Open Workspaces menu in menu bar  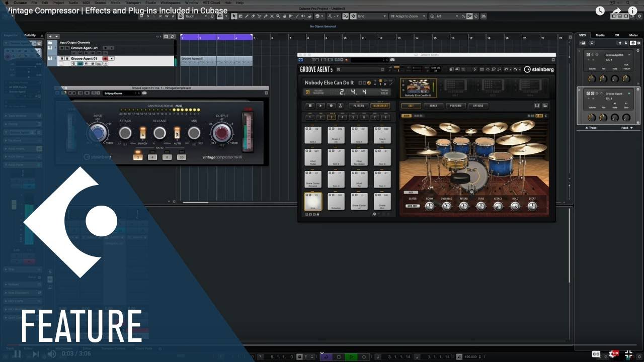click(170, 3)
